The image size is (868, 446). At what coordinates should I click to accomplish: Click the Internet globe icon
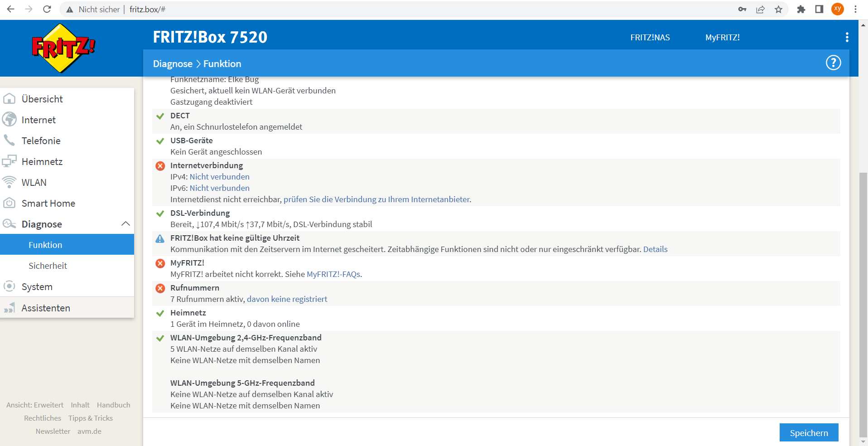(x=9, y=120)
